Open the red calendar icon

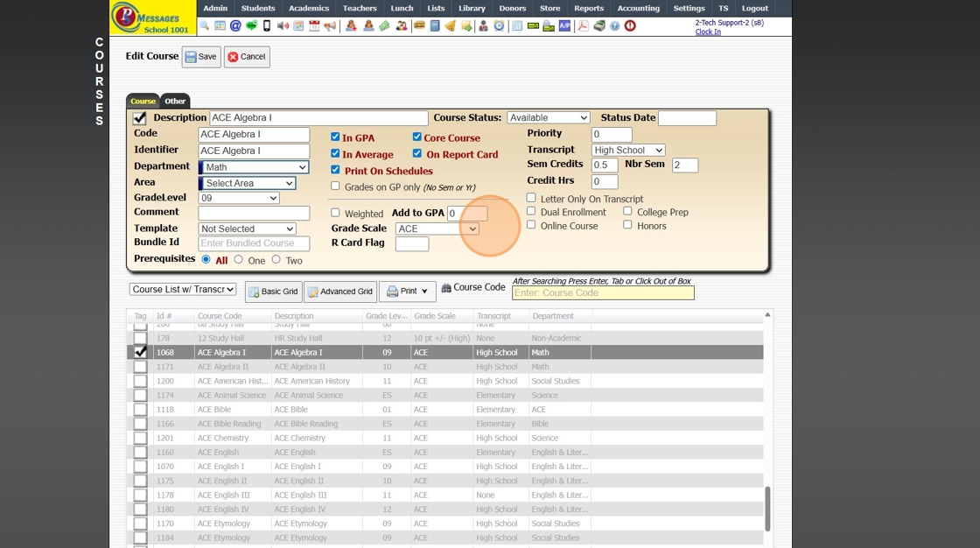pos(314,25)
